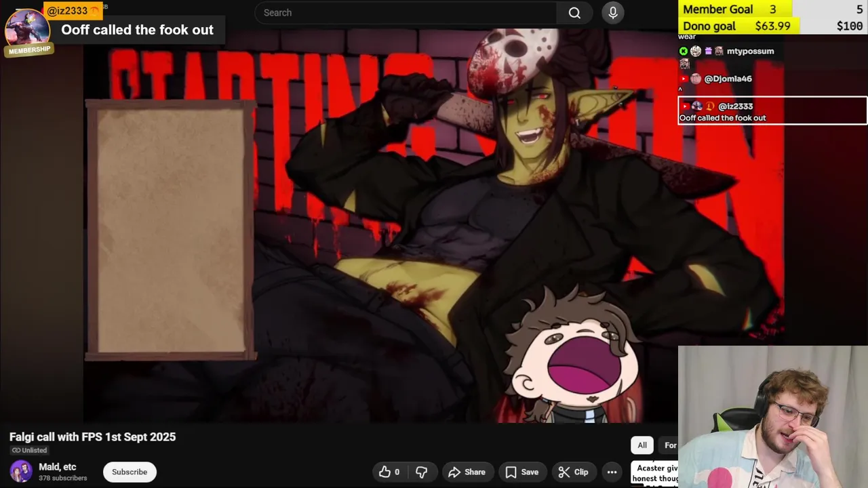868x488 pixels.
Task: Share the Falgi call video
Action: pyautogui.click(x=467, y=472)
